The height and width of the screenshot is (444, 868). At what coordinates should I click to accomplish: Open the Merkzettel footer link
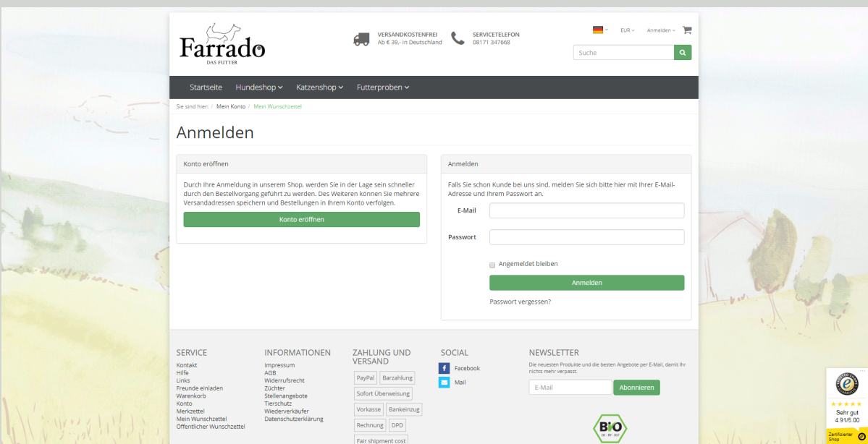point(190,411)
